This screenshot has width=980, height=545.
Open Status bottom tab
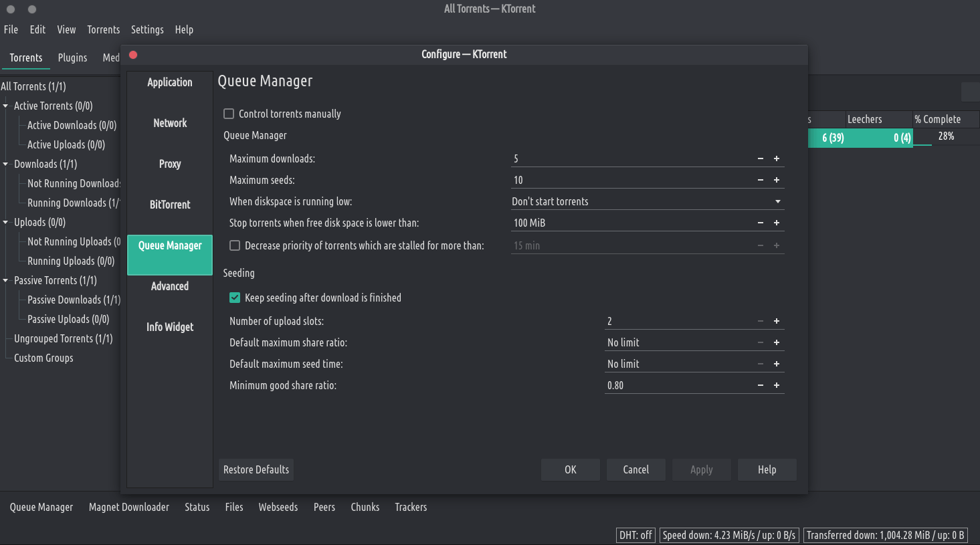pyautogui.click(x=197, y=507)
